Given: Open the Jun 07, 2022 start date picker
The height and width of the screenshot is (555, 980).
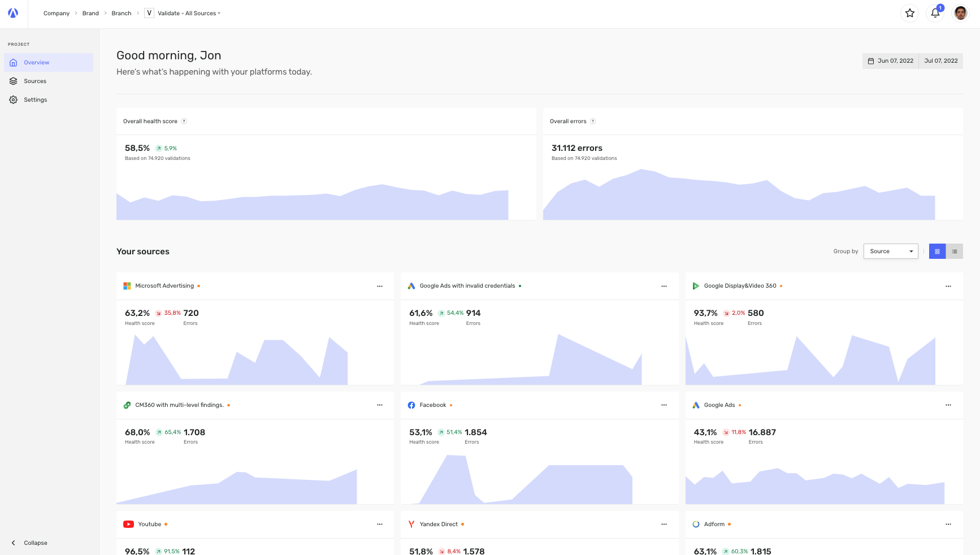Looking at the screenshot, I should click(891, 61).
